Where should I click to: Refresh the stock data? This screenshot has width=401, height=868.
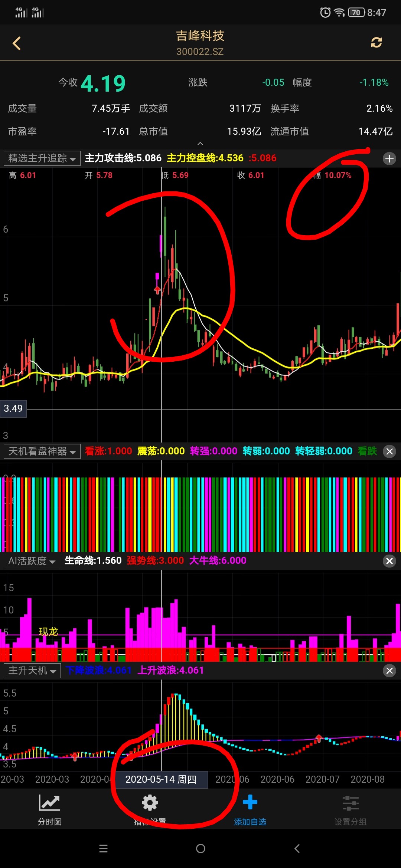pyautogui.click(x=376, y=43)
